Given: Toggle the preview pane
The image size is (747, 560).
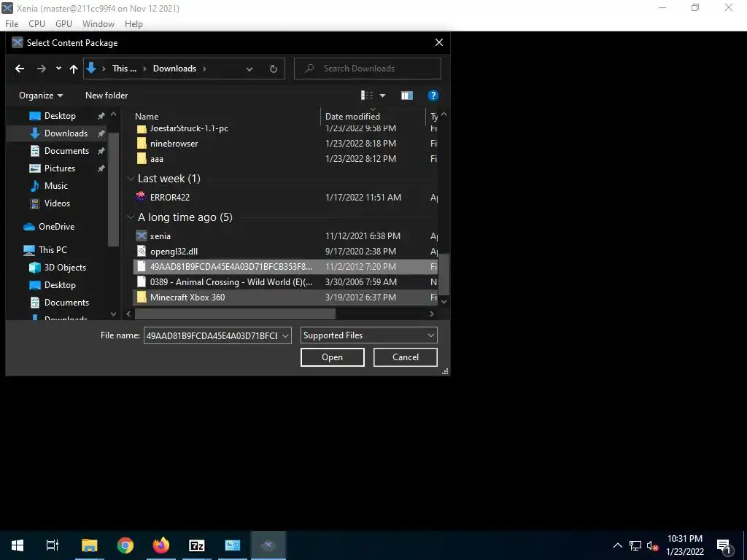Looking at the screenshot, I should pos(407,96).
